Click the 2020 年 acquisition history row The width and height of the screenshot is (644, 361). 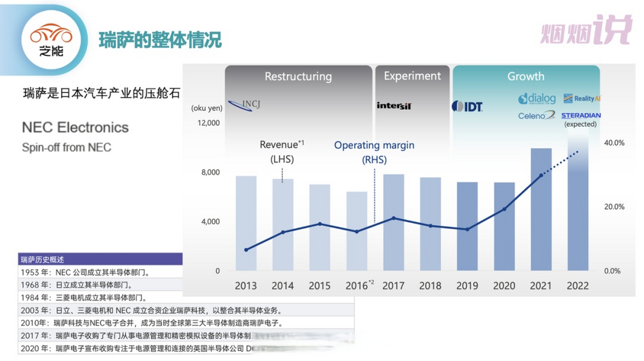[x=186, y=348]
